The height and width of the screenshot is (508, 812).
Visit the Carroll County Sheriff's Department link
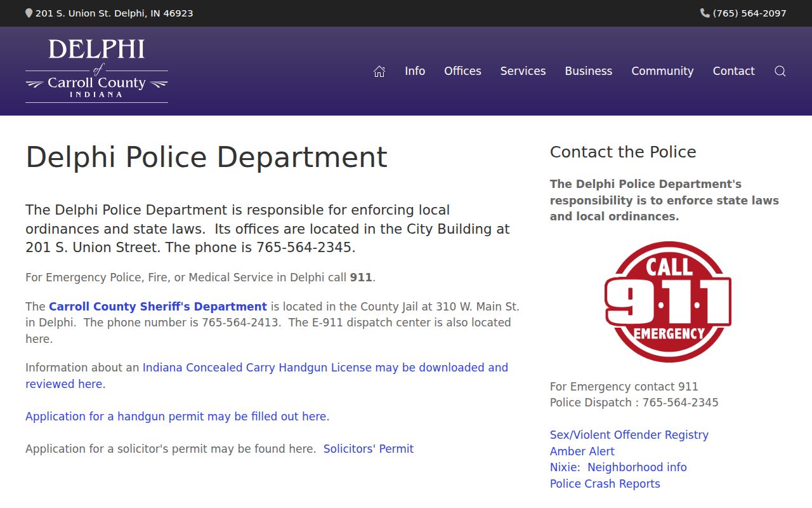[x=158, y=307]
